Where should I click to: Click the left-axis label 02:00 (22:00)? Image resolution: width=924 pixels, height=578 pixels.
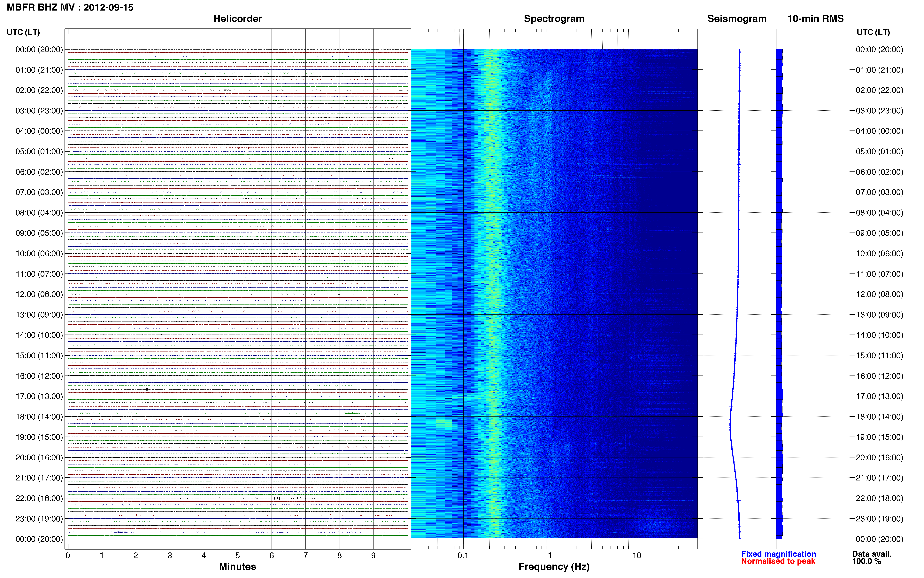click(39, 90)
